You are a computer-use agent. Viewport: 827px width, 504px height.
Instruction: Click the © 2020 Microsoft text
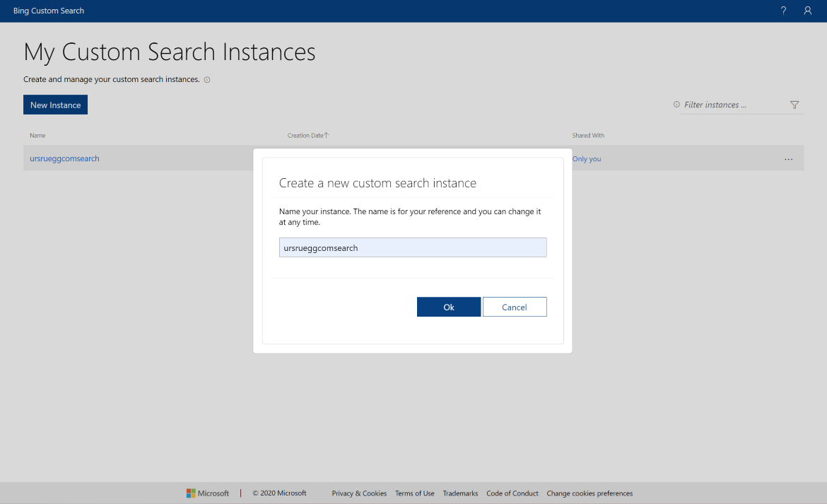point(279,493)
